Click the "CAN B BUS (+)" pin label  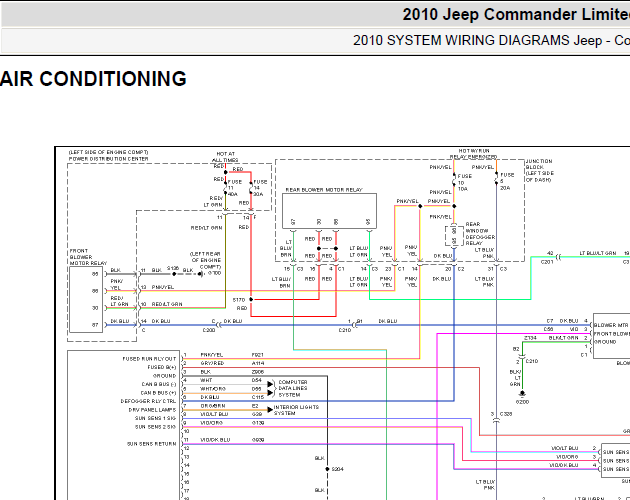click(158, 393)
